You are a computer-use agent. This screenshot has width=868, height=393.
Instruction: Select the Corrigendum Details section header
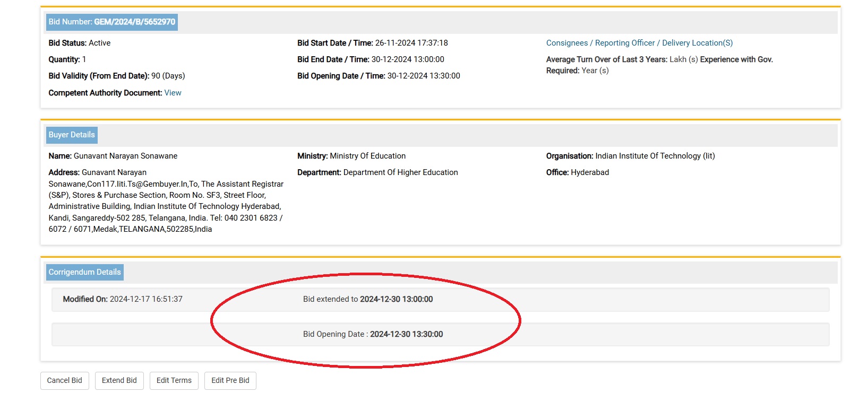tap(85, 272)
